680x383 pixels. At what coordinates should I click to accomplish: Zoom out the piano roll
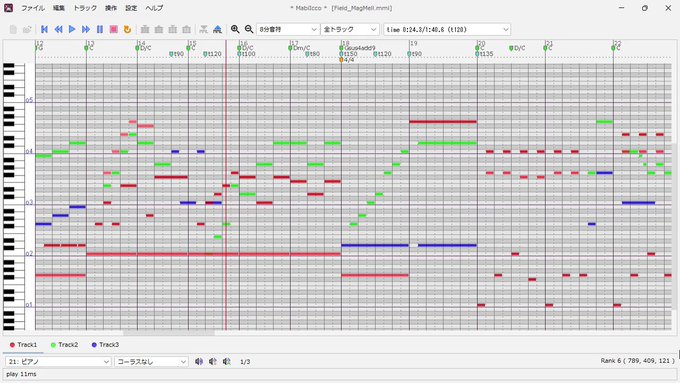click(249, 29)
